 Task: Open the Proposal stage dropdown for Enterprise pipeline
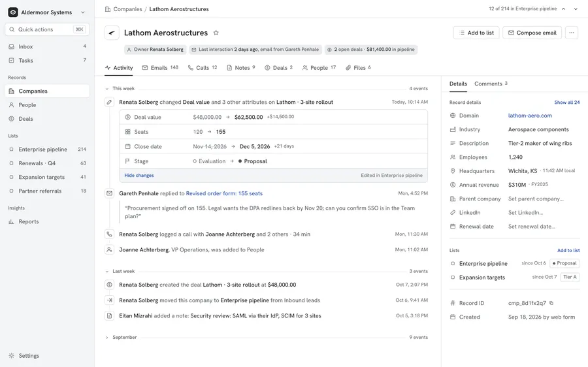[564, 263]
